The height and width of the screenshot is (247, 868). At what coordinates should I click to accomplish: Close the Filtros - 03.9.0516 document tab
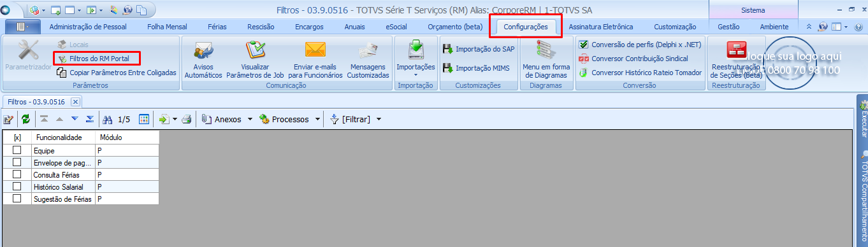coord(75,101)
